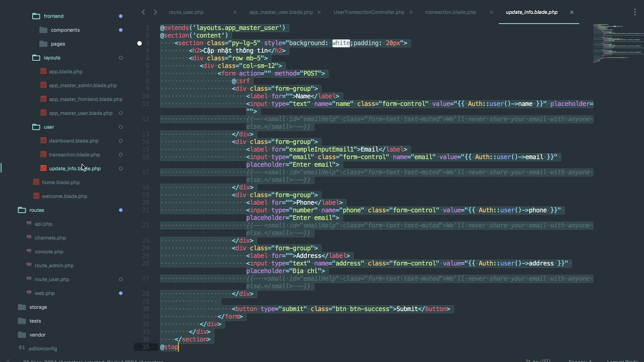
Task: Click the console.php file icon
Action: [29, 251]
